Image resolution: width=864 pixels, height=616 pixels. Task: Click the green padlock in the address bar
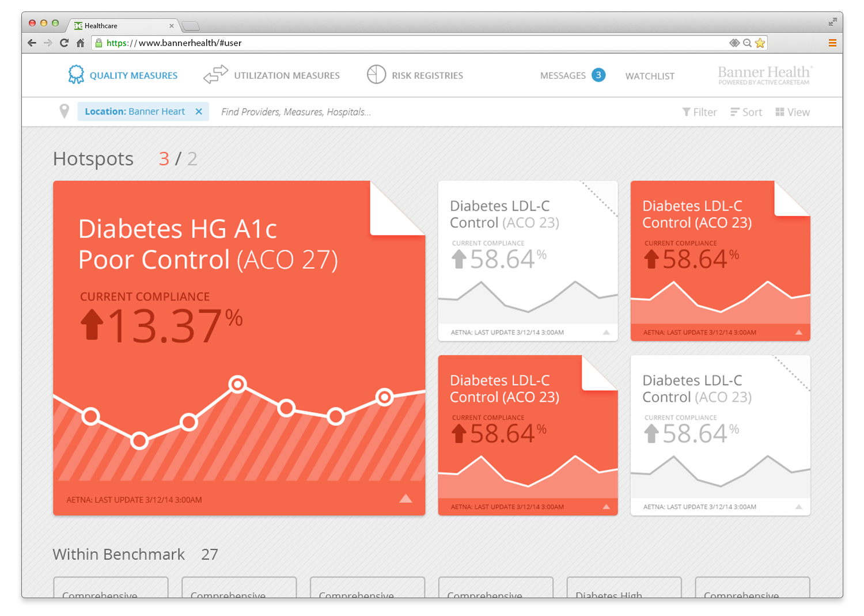[x=98, y=43]
